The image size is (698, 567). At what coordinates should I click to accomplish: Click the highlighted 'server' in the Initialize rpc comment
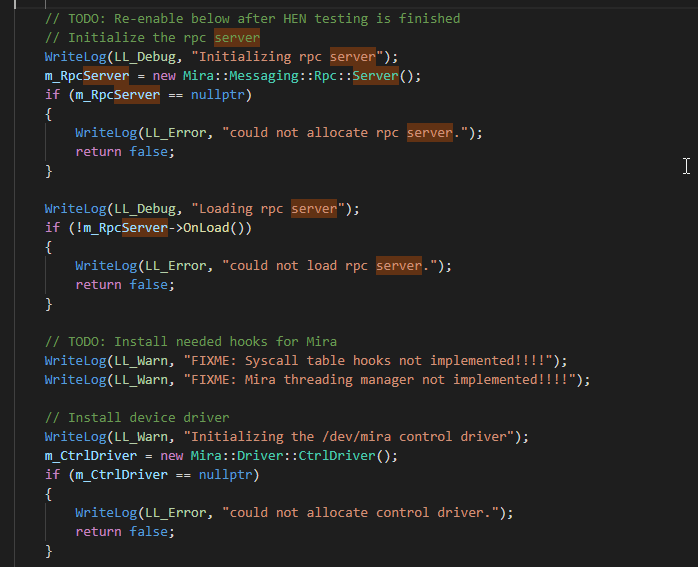(x=237, y=37)
